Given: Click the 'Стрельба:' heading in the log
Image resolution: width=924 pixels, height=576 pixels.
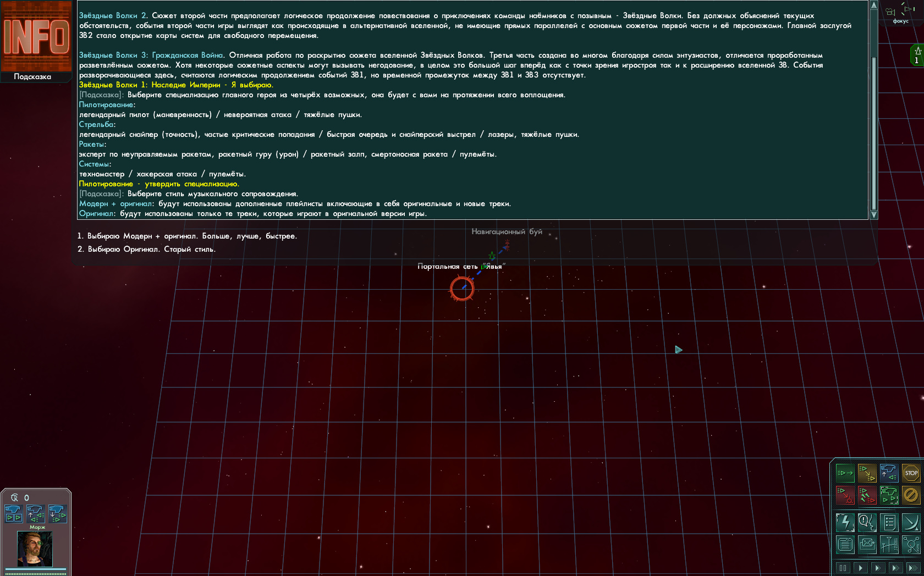Looking at the screenshot, I should coord(97,125).
